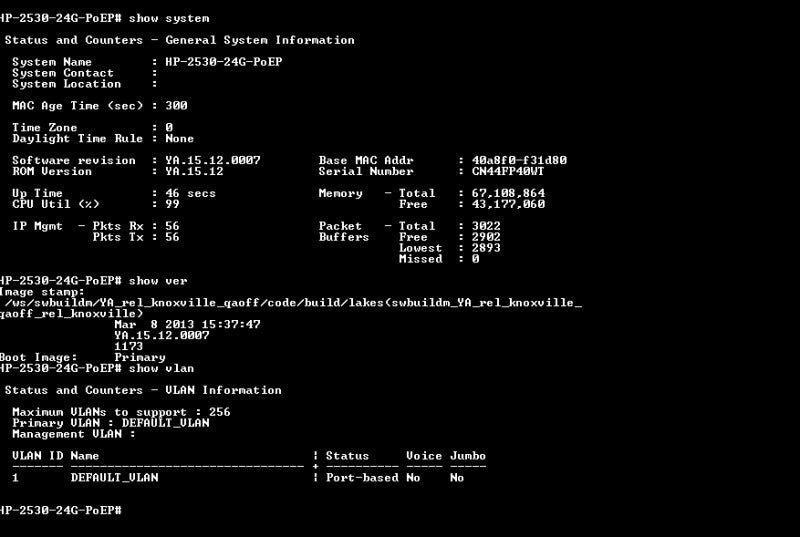Click the 'System Contact' label

point(63,73)
